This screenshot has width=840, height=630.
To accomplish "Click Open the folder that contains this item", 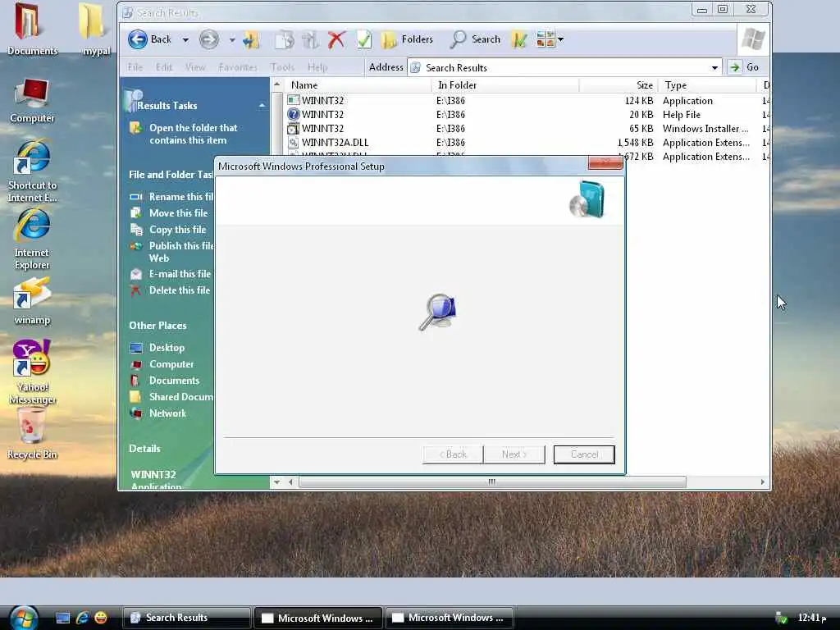I will pyautogui.click(x=193, y=134).
